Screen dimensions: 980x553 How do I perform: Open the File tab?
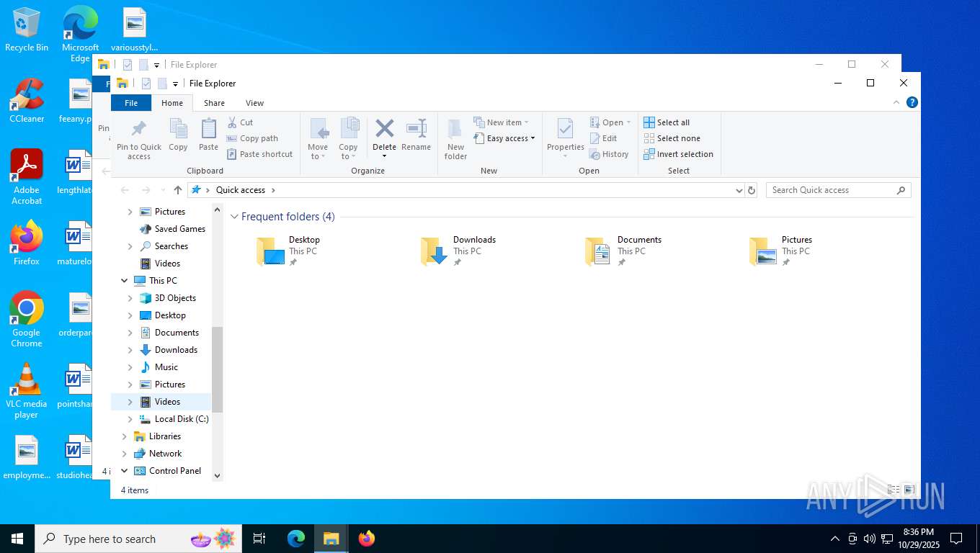(x=131, y=103)
